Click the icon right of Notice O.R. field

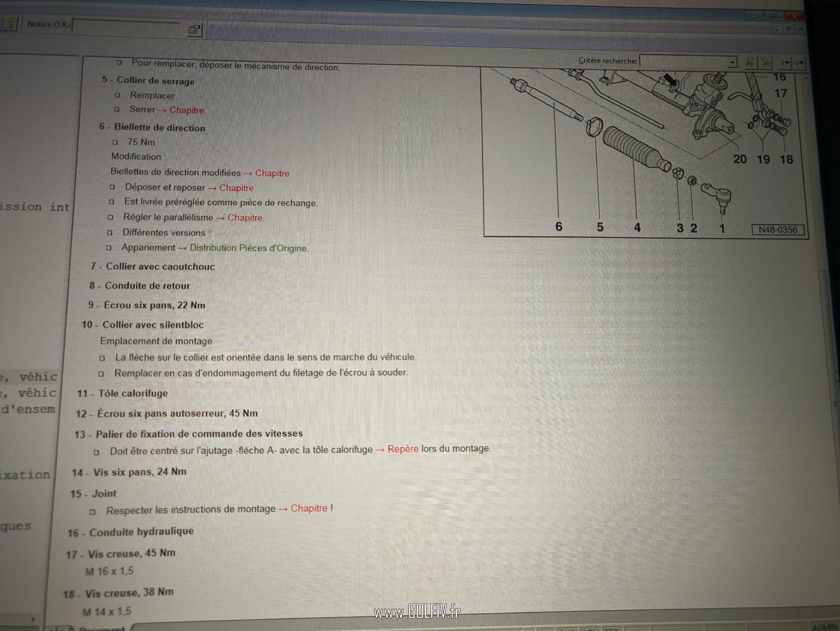point(194,29)
